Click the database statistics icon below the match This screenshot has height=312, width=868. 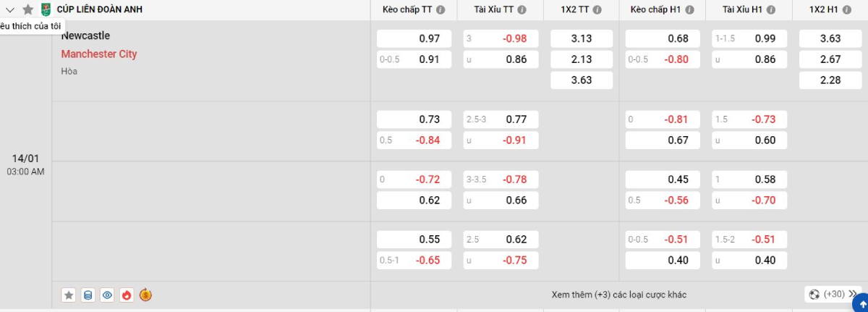[88, 295]
